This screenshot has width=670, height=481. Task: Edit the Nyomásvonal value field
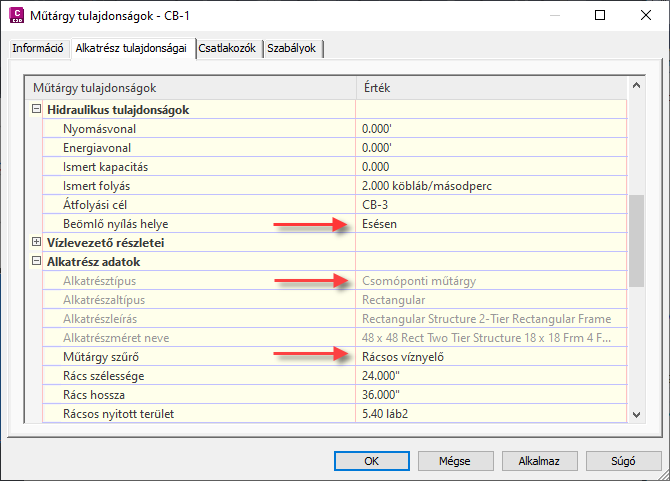(490, 129)
